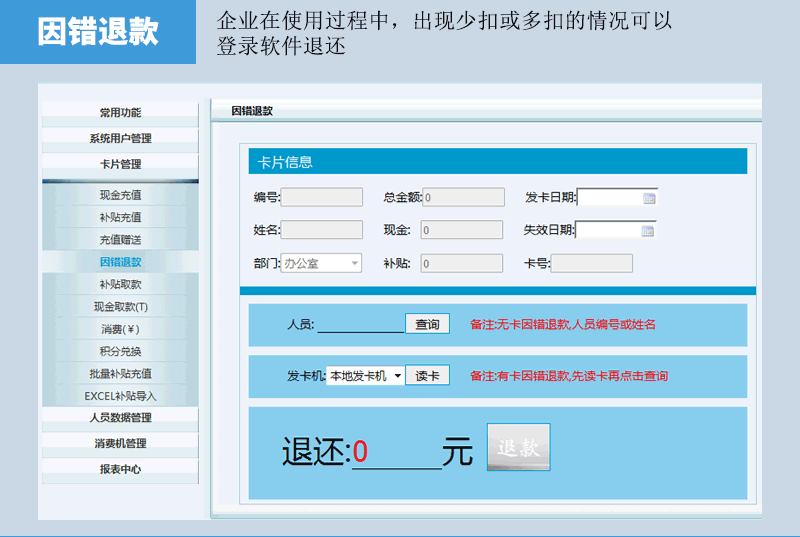Open calendar picker for 发卡日期

point(648,198)
